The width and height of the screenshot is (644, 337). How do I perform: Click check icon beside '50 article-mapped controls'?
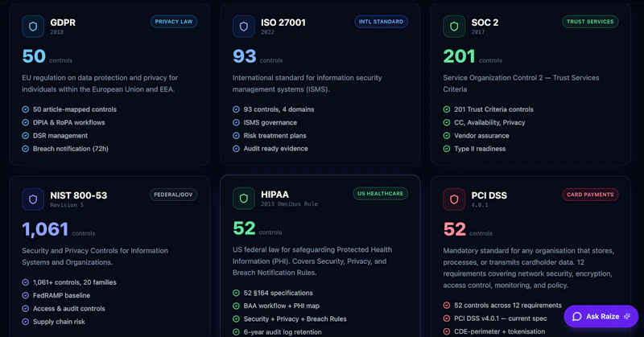tap(26, 109)
